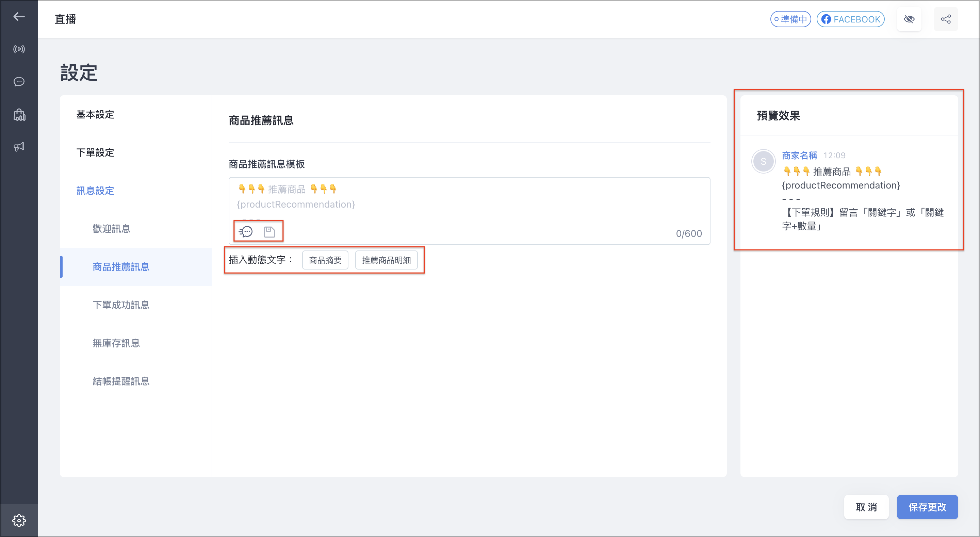Click the 保存更改 button
The height and width of the screenshot is (537, 980).
pyautogui.click(x=927, y=507)
